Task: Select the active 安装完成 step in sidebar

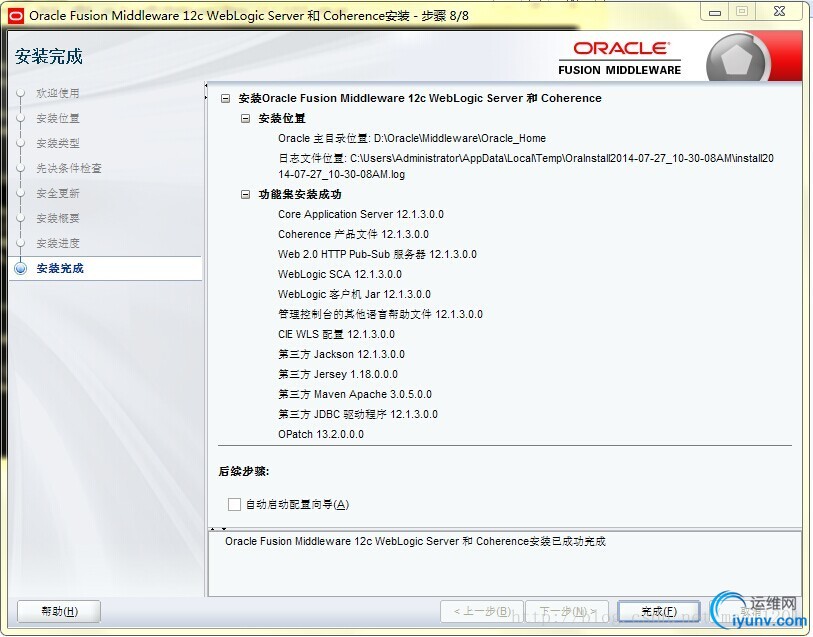Action: point(60,268)
